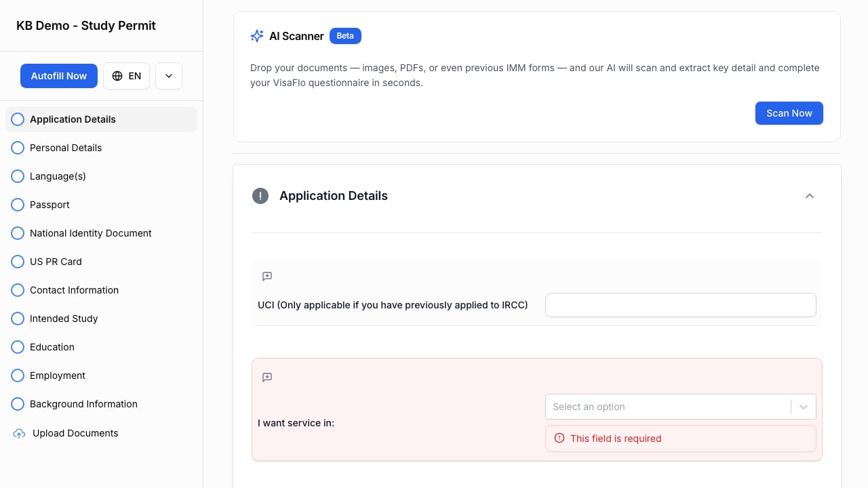This screenshot has width=868, height=488.
Task: Click the status circle beside Intended Study
Action: [18, 319]
